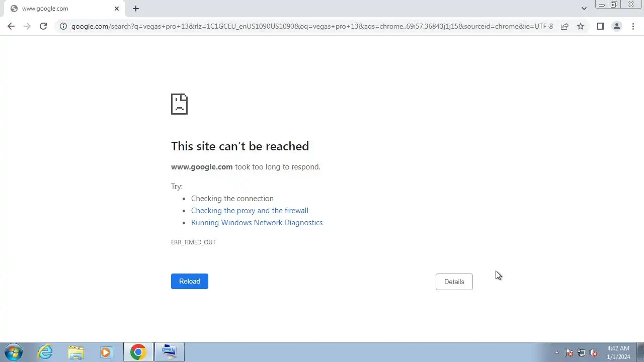Screen dimensions: 644x362
Task: Go back using the browser back arrow
Action: (x=11, y=26)
